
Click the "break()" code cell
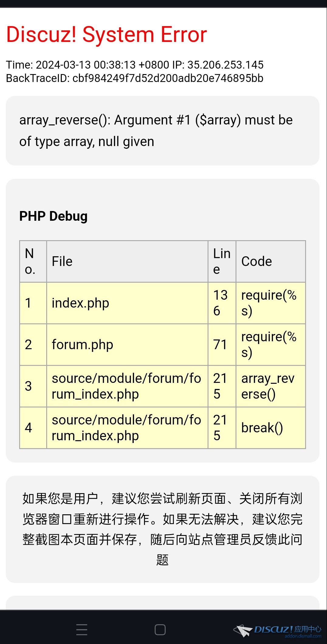point(271,428)
